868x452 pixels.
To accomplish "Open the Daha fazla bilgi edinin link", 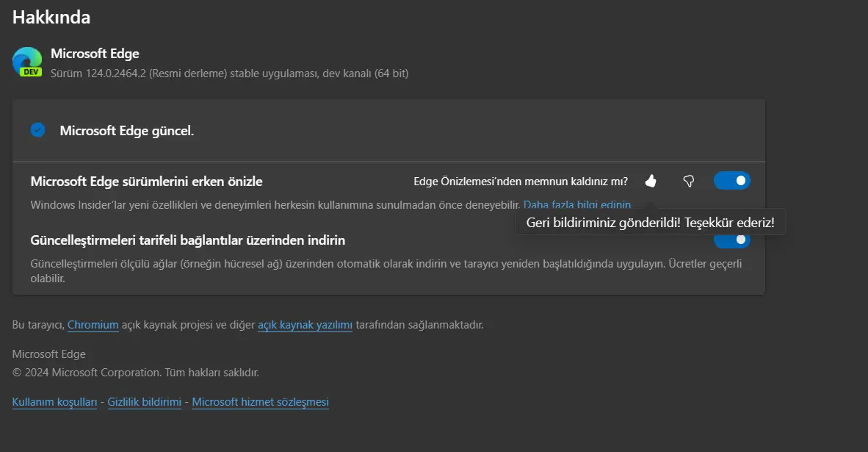I will click(x=576, y=205).
